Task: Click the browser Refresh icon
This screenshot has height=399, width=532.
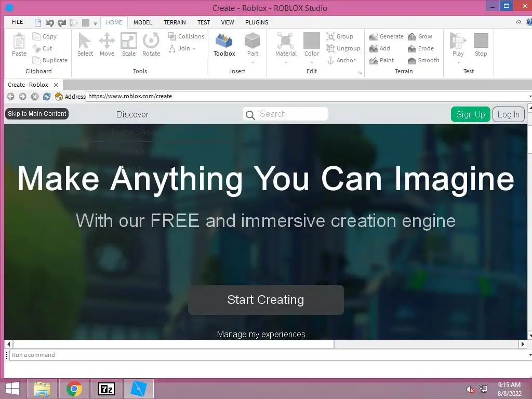Action: (46, 96)
